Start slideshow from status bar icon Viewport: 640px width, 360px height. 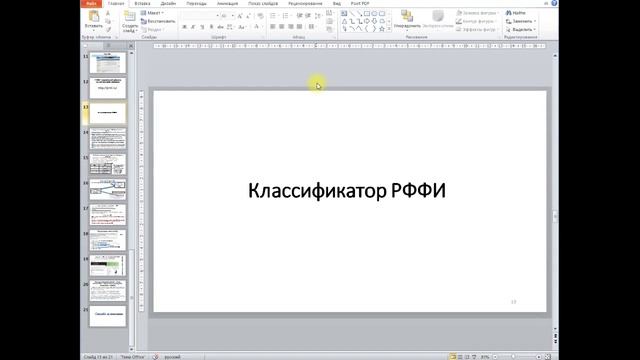pyautogui.click(x=474, y=357)
